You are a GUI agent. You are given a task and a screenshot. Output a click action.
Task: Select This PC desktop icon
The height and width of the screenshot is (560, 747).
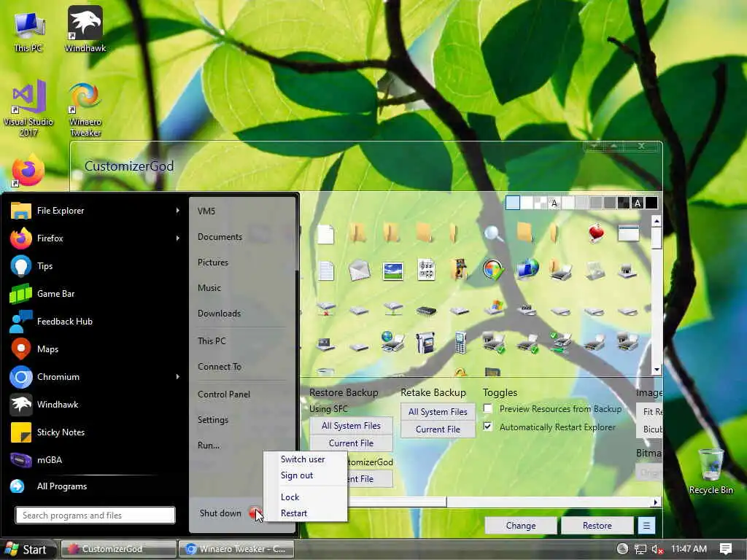click(x=28, y=31)
